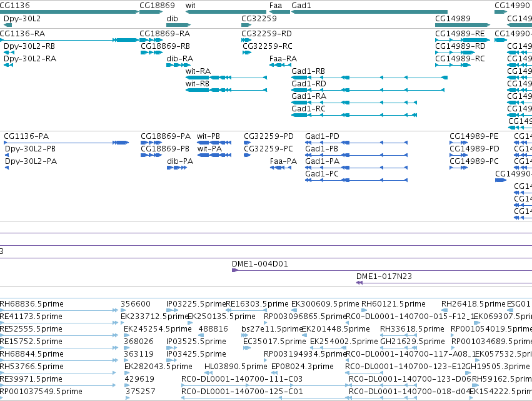Click the CG18869 gene label
This screenshot has height=401, width=532.
pyautogui.click(x=157, y=6)
